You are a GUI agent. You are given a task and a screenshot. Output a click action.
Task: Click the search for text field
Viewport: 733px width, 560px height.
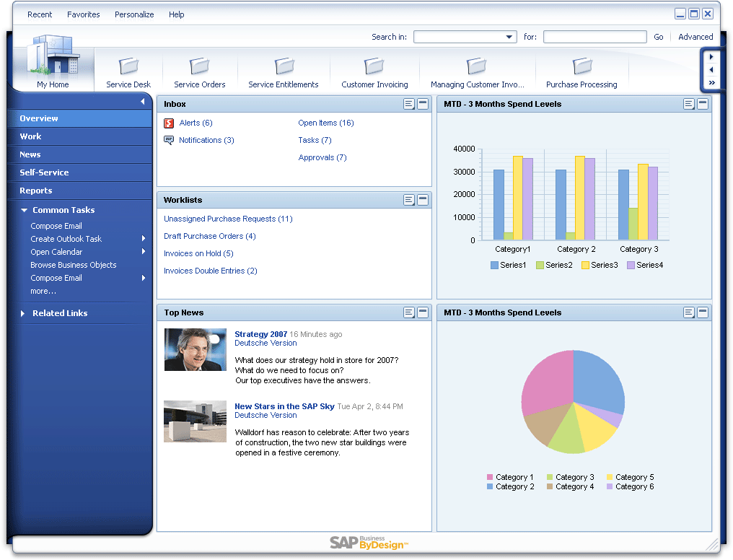point(595,37)
